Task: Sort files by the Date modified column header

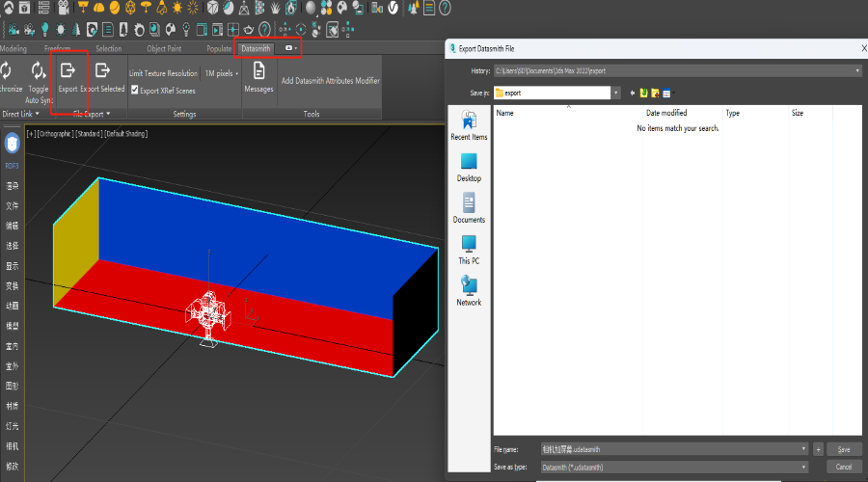Action: coord(683,113)
